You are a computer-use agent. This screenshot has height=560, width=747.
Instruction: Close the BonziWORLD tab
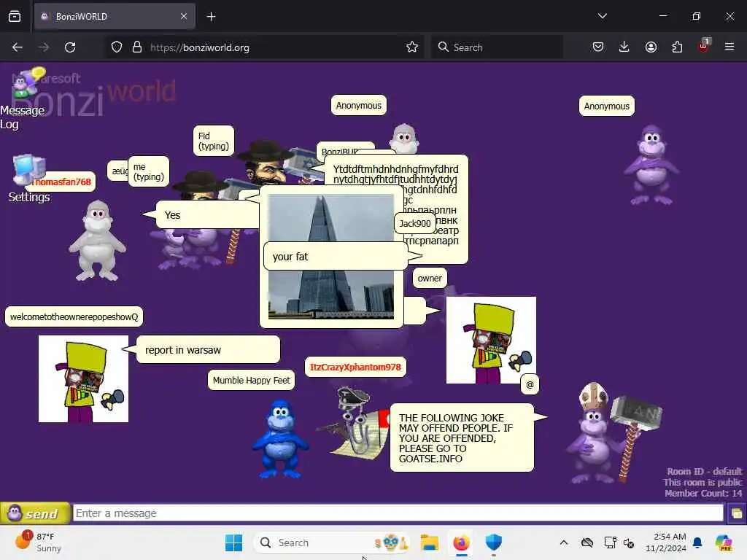tap(184, 16)
